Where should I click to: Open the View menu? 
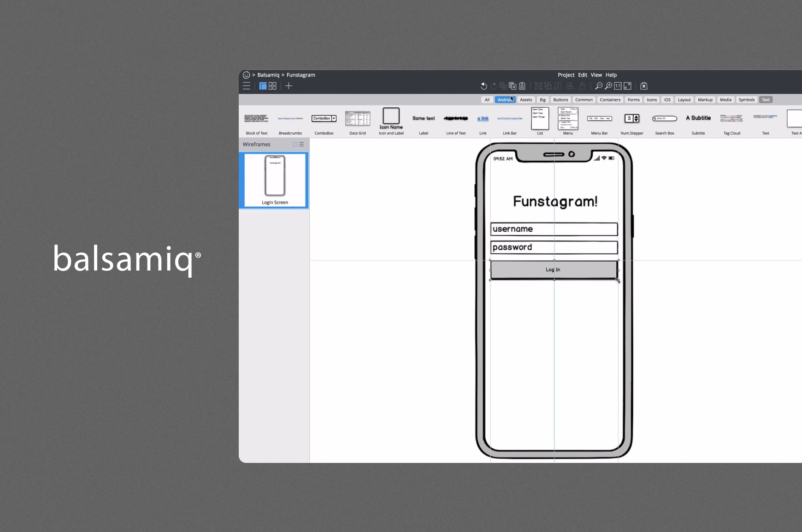point(596,75)
